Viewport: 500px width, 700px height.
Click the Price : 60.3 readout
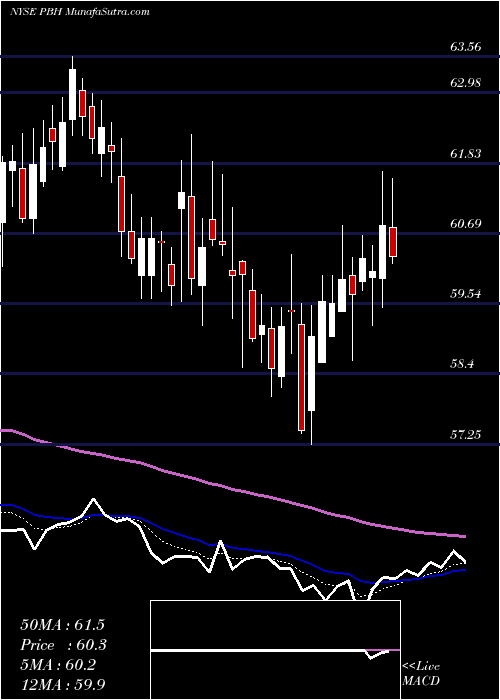(x=64, y=645)
